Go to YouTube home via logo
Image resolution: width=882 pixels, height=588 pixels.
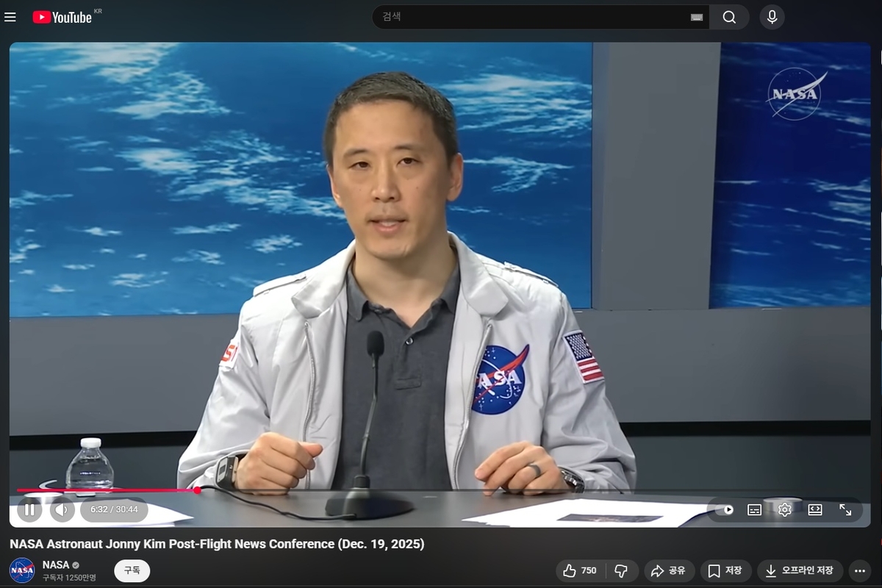tap(62, 17)
